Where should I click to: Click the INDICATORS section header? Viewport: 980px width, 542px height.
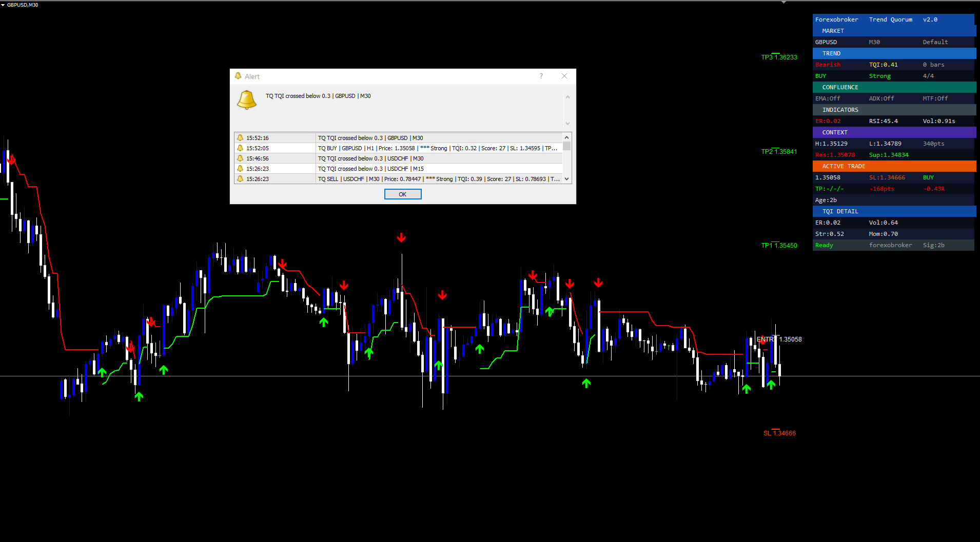894,110
